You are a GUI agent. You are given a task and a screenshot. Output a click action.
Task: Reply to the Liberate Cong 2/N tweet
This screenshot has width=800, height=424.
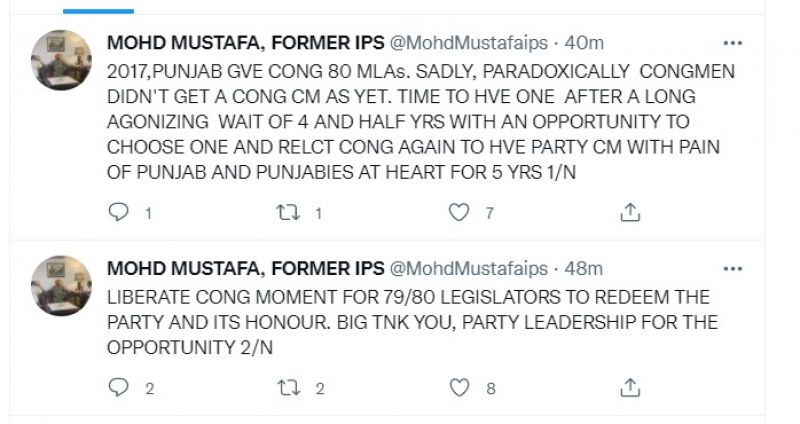point(119,388)
